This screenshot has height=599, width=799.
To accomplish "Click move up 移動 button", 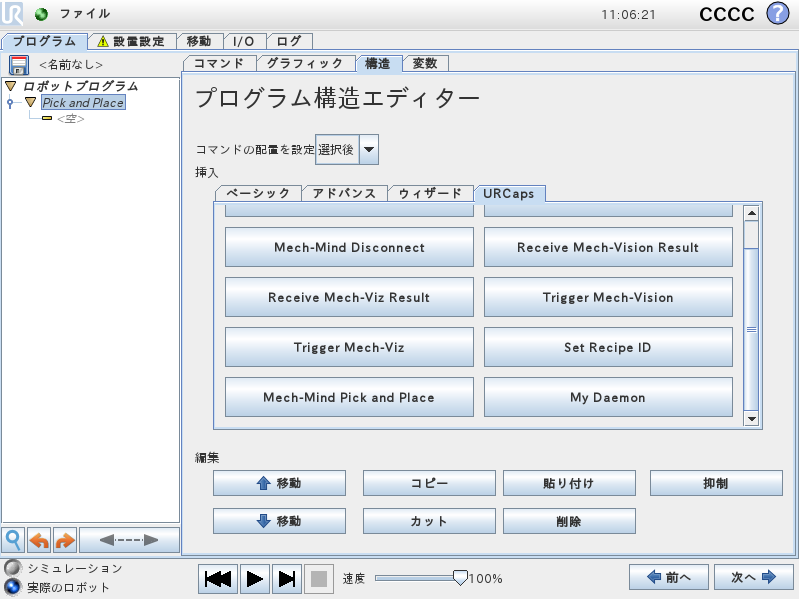I will pos(279,483).
